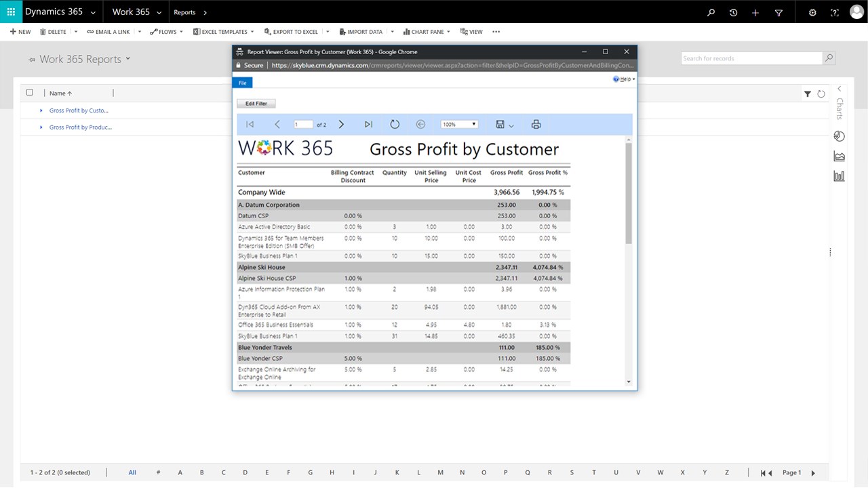This screenshot has width=868, height=488.
Task: Click DELETE in command bar
Action: tap(53, 32)
